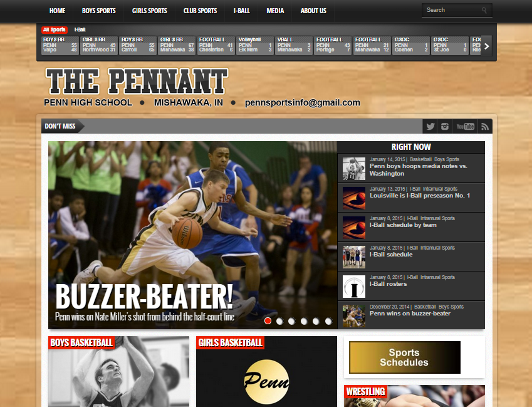
Task: Click the Boys Sports tag on media notes
Action: (x=447, y=159)
